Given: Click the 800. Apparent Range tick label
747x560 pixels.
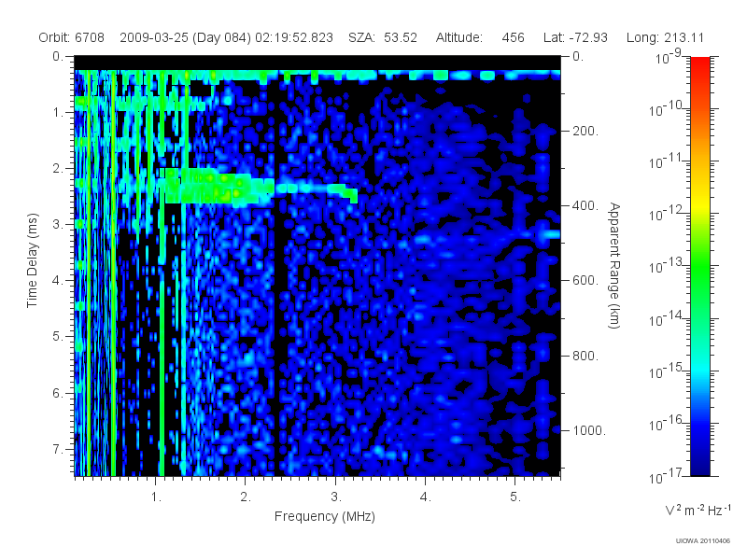Looking at the screenshot, I should pyautogui.click(x=585, y=356).
